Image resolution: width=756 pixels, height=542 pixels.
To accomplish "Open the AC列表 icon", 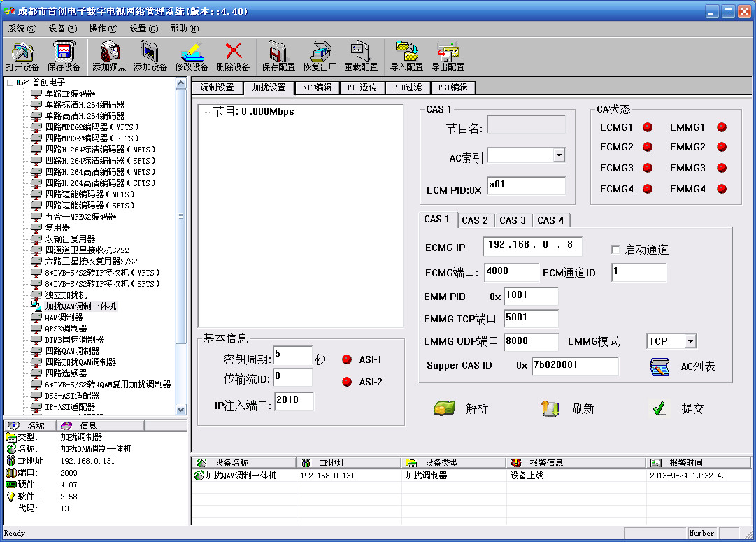I will click(x=659, y=366).
